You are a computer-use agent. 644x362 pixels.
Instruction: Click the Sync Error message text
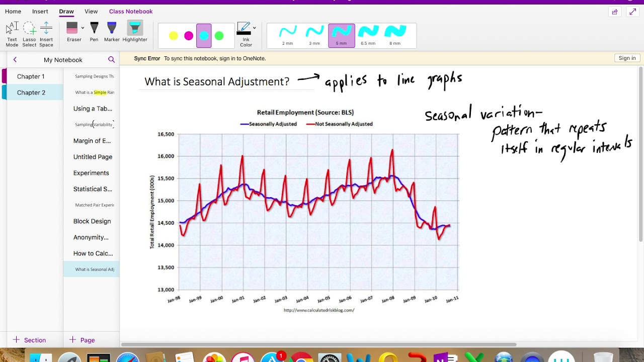[200, 58]
